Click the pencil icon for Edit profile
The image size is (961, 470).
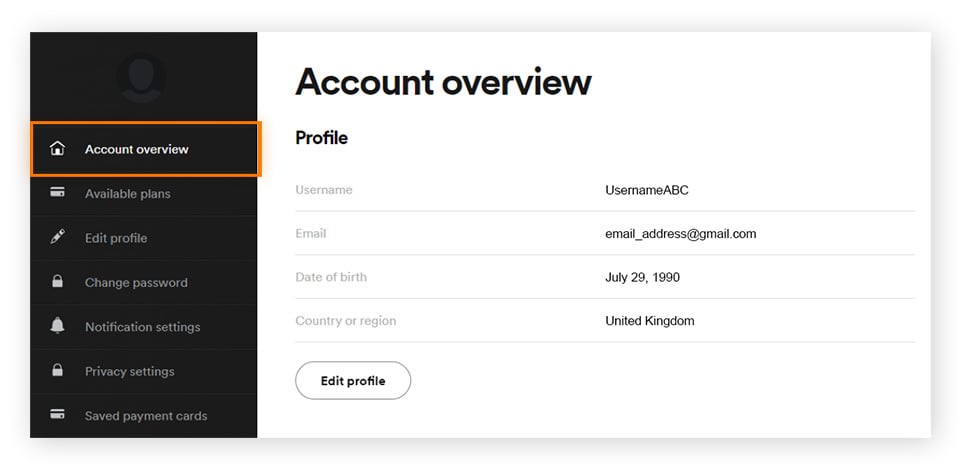click(x=57, y=237)
